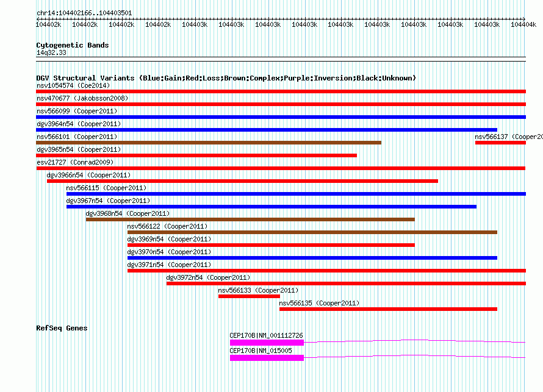Click the Cytogenetic Bands track title
Viewport: 543px width, 392px height.
(73, 45)
